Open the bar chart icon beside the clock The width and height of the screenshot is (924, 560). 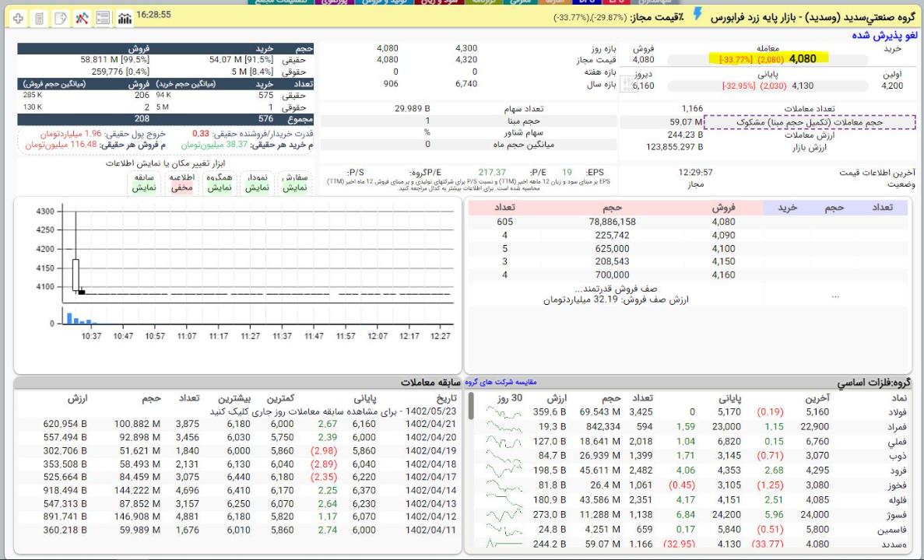pyautogui.click(x=125, y=18)
